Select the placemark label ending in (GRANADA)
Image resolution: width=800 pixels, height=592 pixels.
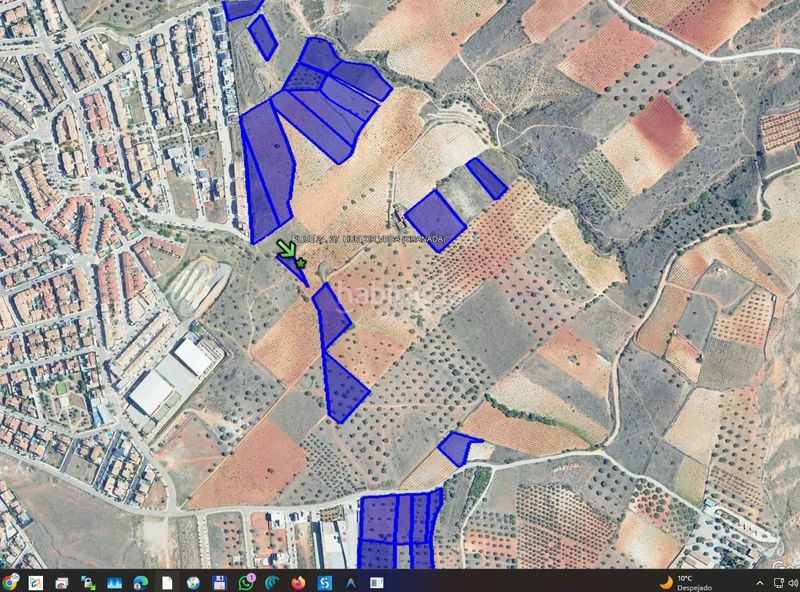point(370,238)
